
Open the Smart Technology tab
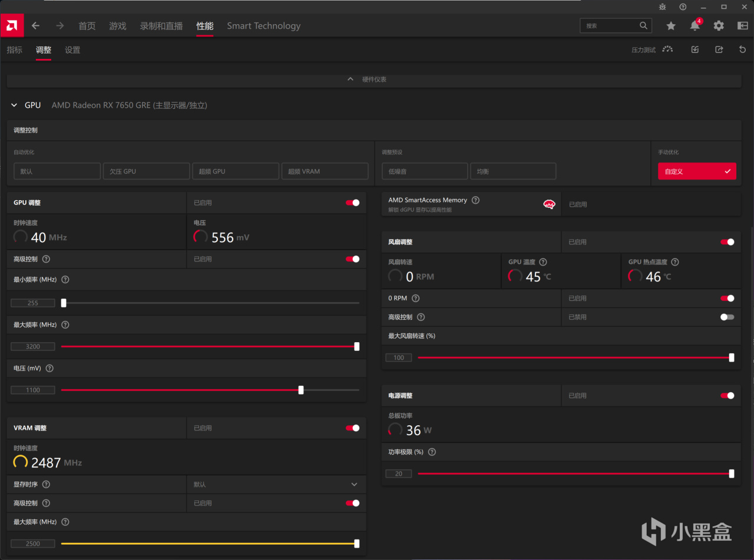point(264,26)
